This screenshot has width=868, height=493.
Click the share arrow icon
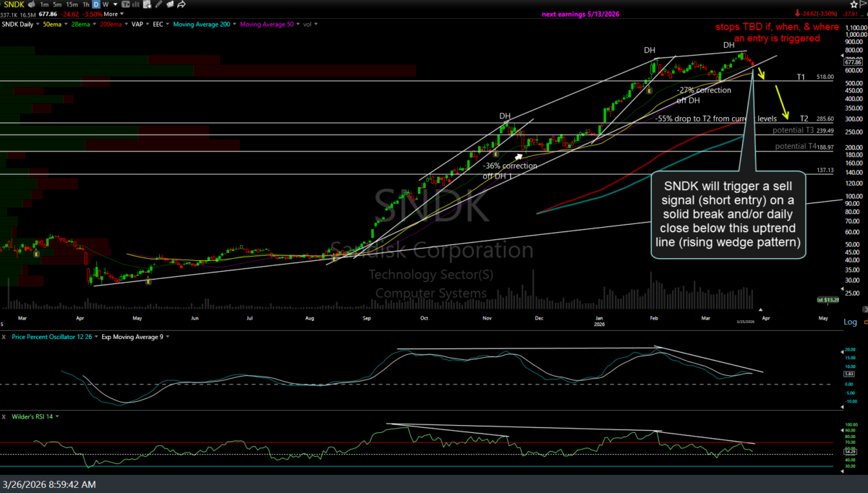click(x=182, y=4)
